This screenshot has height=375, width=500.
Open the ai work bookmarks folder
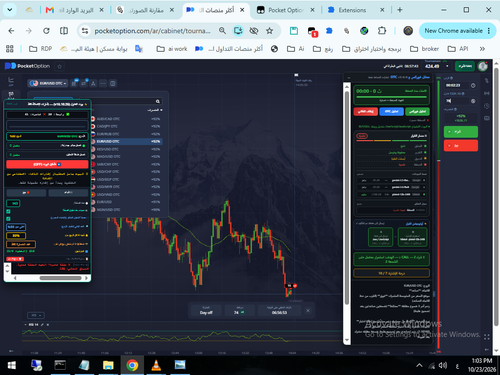click(x=172, y=49)
